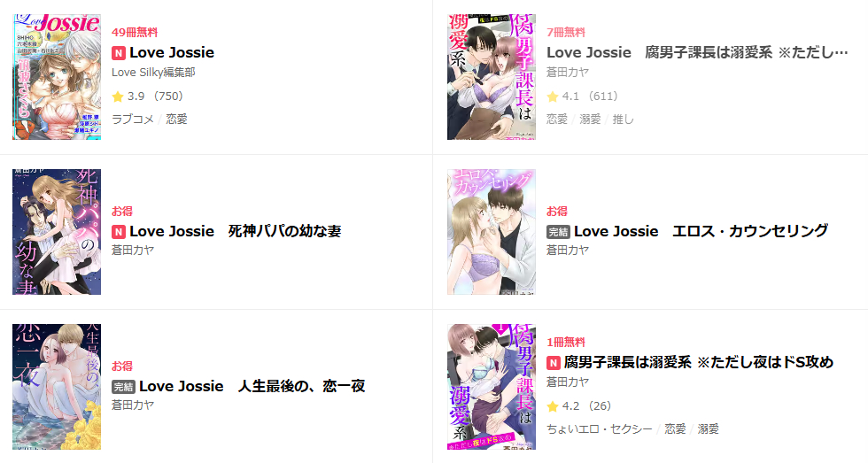Open the title Love Jossie 腐男子課長は溺愛系
The height and width of the screenshot is (463, 868).
698,52
